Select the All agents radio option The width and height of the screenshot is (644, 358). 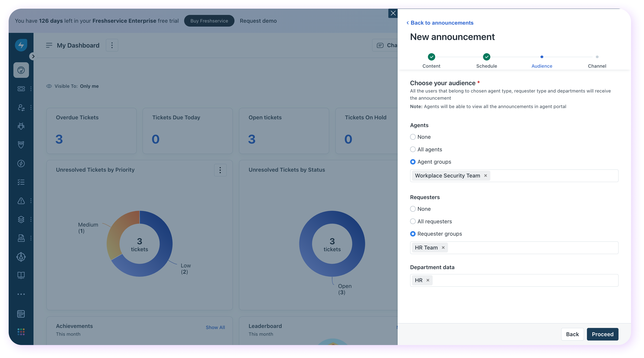[413, 149]
